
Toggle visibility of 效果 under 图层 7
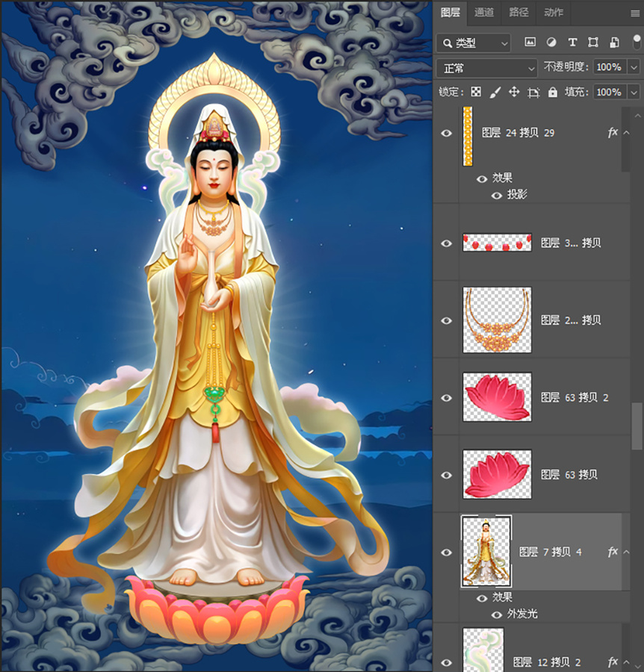[x=482, y=598]
